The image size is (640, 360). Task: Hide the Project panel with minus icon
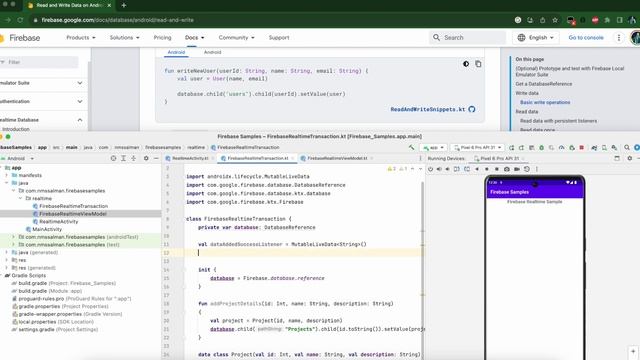(156, 158)
